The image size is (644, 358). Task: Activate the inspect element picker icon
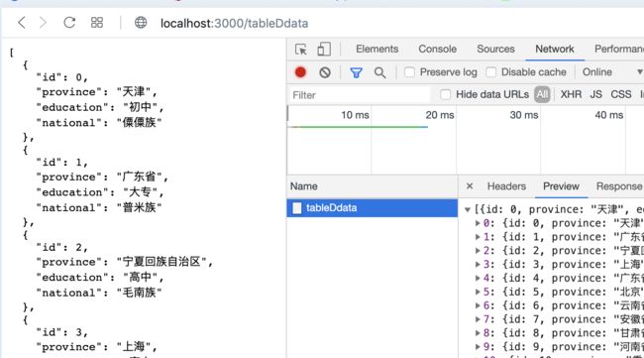coord(300,50)
